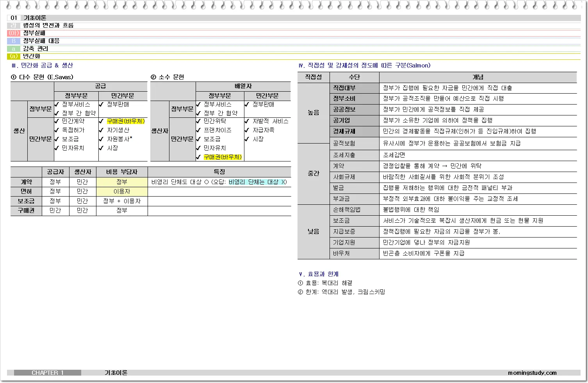Click subheading '② 소수 문헌'

coord(167,77)
